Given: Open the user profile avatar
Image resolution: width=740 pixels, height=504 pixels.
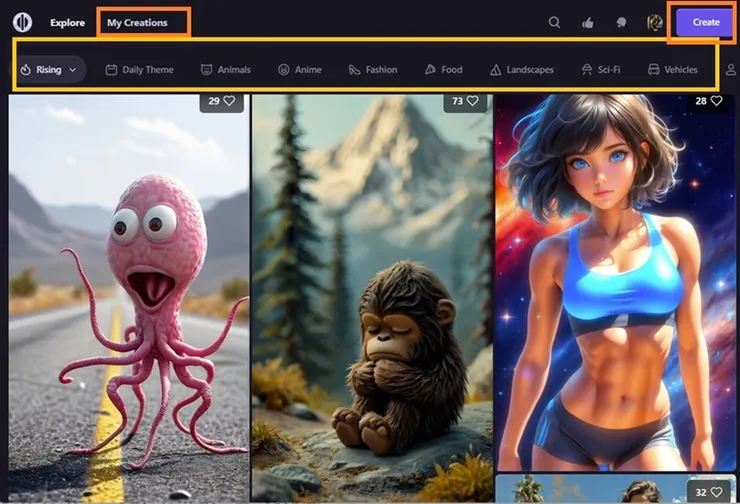Looking at the screenshot, I should pyautogui.click(x=655, y=22).
